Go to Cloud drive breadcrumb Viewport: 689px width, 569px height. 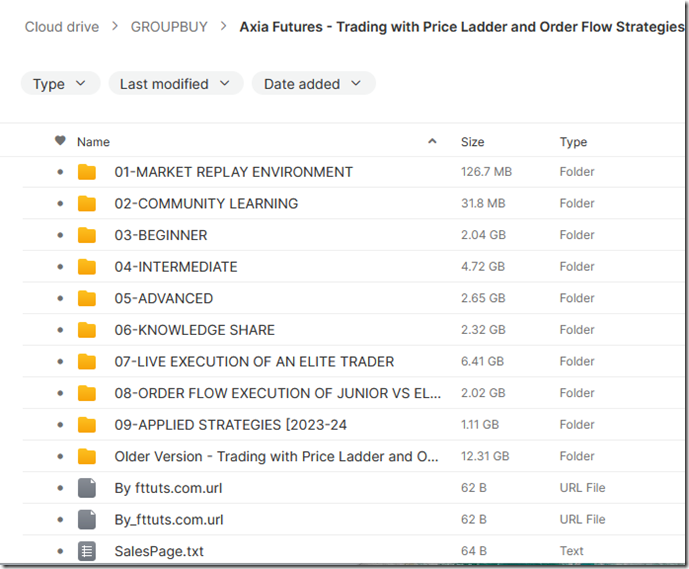pos(62,27)
